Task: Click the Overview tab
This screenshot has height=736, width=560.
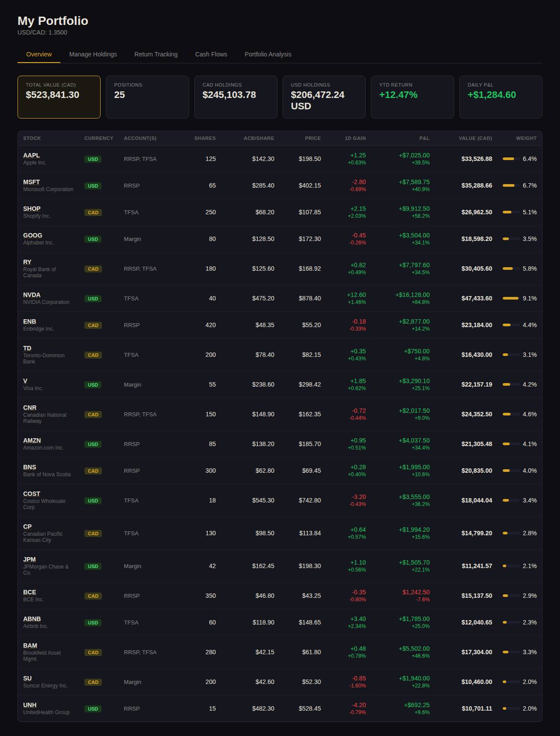Action: 39,54
